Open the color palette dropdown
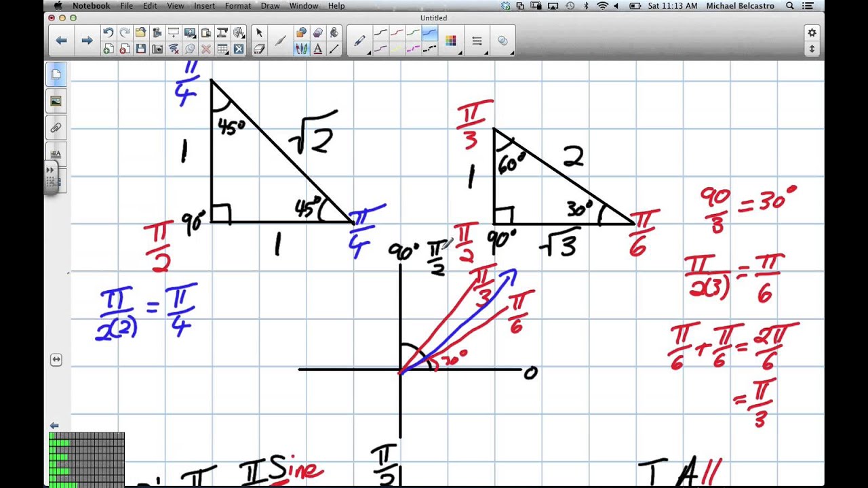 [450, 41]
